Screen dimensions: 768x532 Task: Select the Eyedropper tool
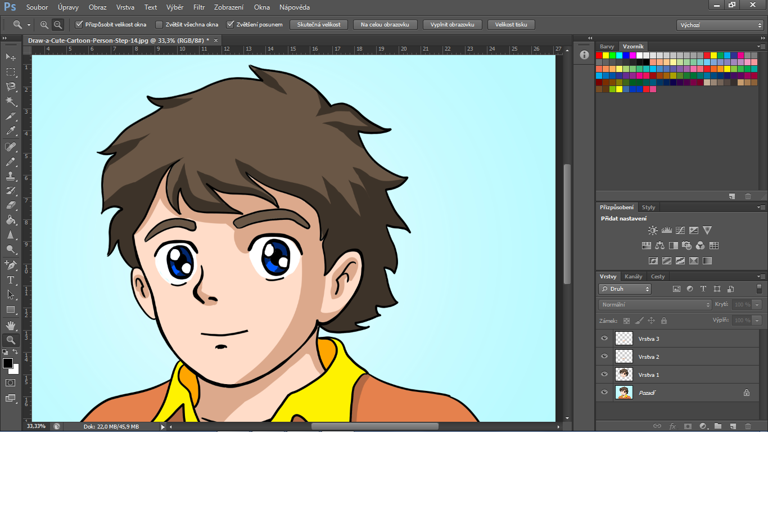tap(11, 131)
